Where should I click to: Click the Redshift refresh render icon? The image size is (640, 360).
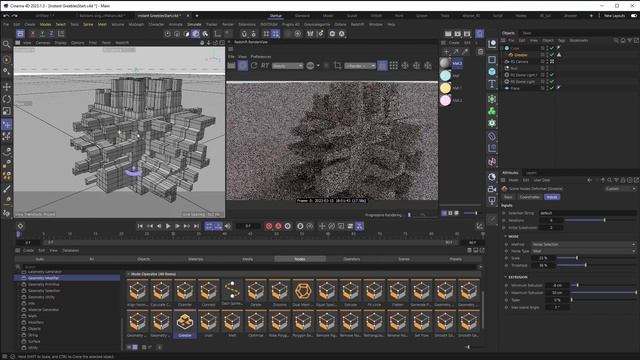254,65
